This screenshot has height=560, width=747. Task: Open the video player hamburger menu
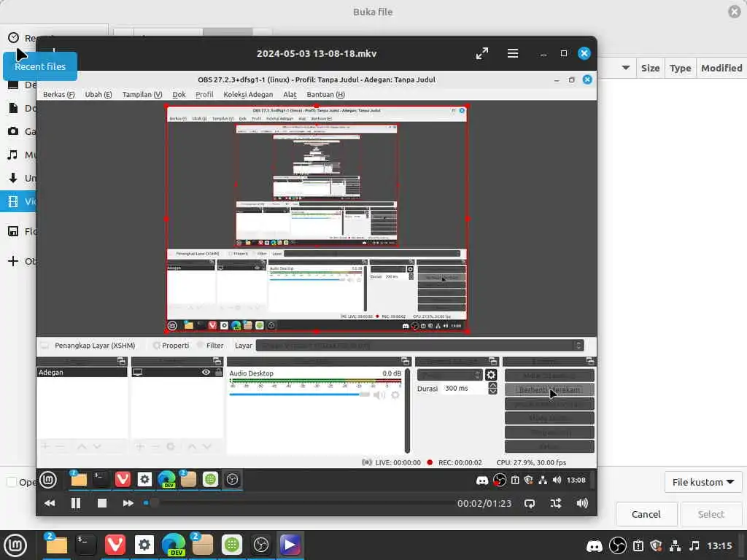click(513, 53)
